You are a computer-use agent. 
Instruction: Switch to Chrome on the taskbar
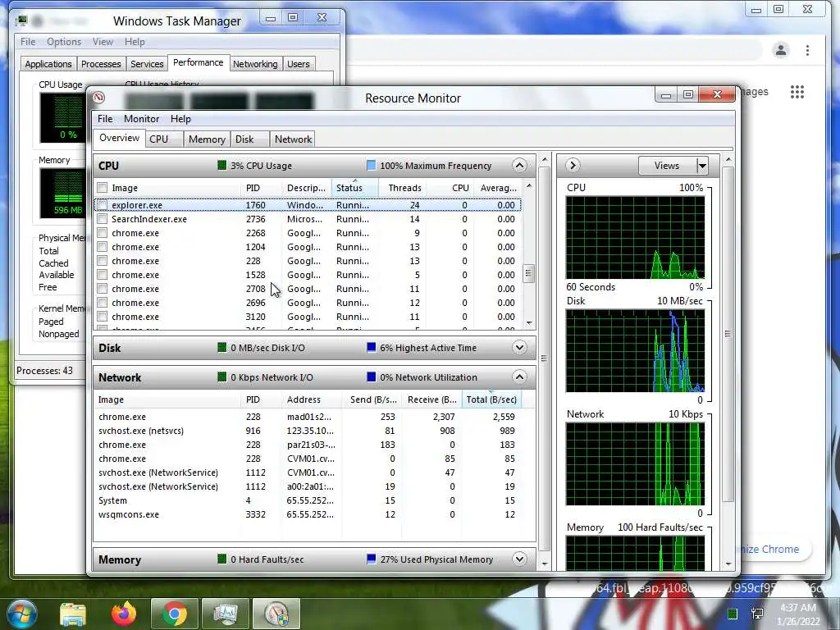coord(175,614)
